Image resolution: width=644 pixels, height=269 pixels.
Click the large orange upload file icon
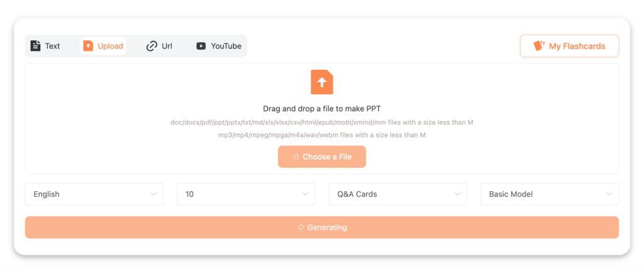[321, 82]
